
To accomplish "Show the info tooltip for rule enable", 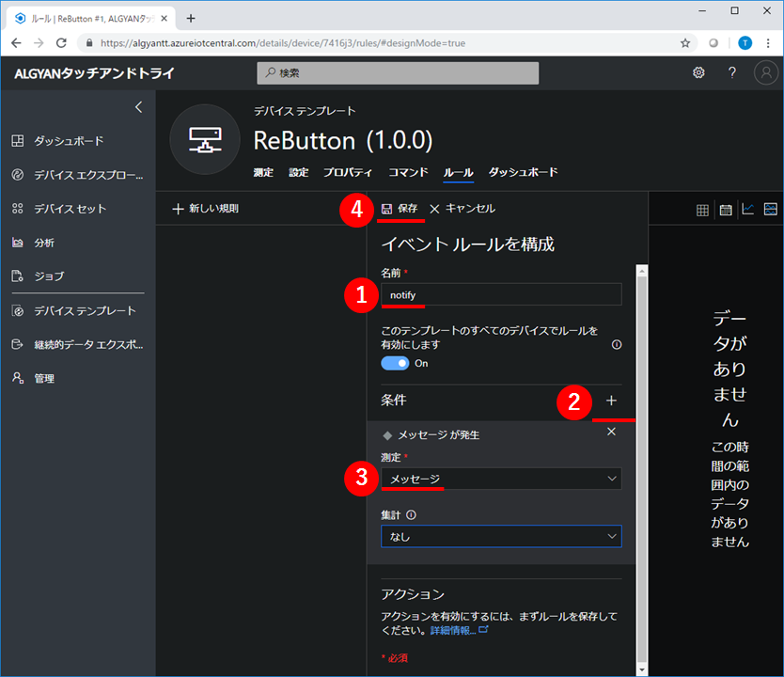I will click(x=617, y=344).
